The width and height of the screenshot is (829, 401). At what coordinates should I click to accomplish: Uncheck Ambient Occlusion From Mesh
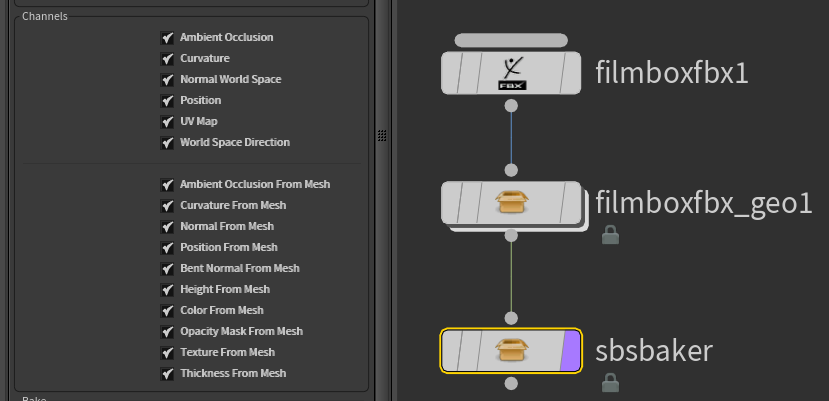click(x=167, y=185)
